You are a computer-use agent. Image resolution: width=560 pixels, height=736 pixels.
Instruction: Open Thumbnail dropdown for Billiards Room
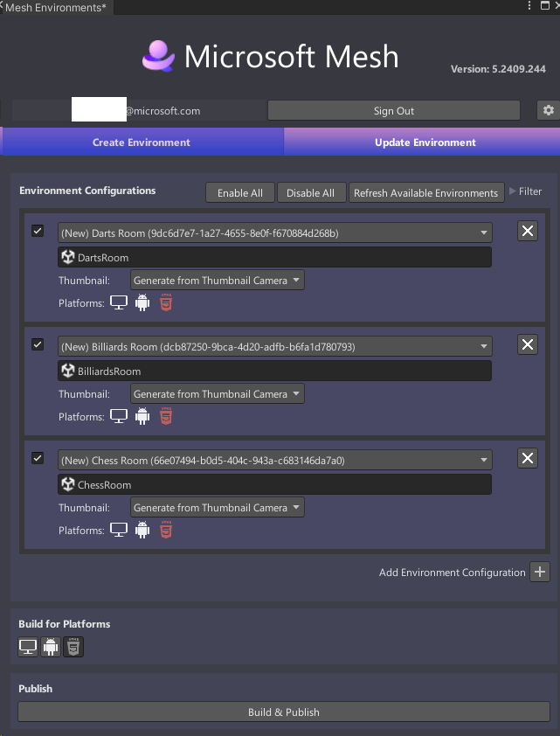tap(218, 394)
